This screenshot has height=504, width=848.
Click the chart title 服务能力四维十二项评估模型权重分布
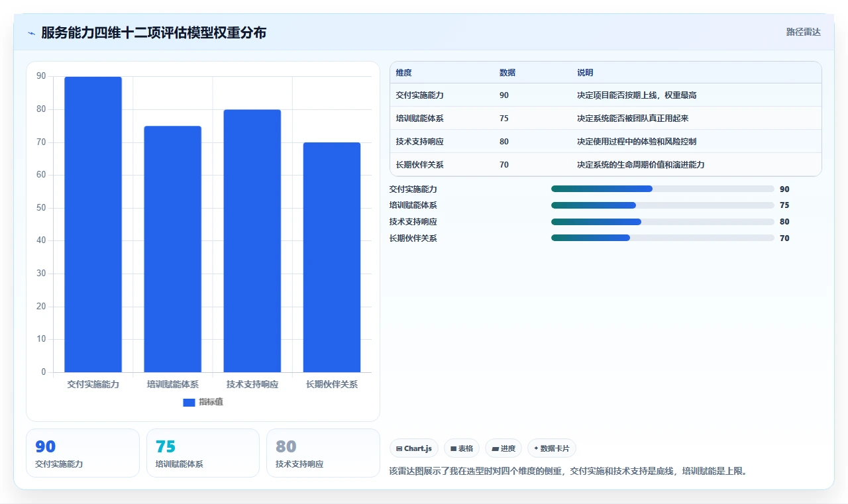tap(154, 32)
